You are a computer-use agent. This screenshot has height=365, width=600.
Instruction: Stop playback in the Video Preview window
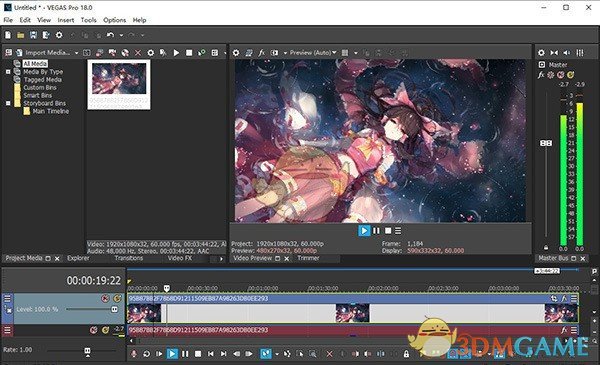(x=388, y=231)
